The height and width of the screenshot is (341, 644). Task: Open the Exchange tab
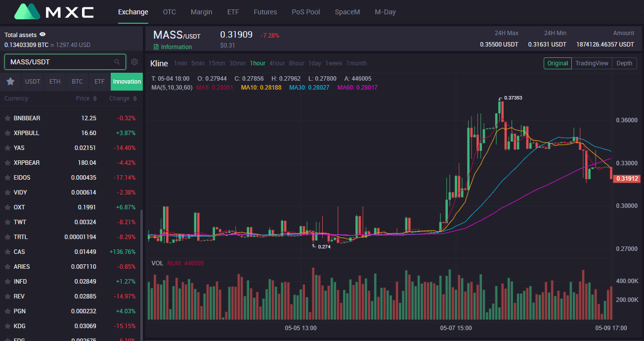click(133, 12)
